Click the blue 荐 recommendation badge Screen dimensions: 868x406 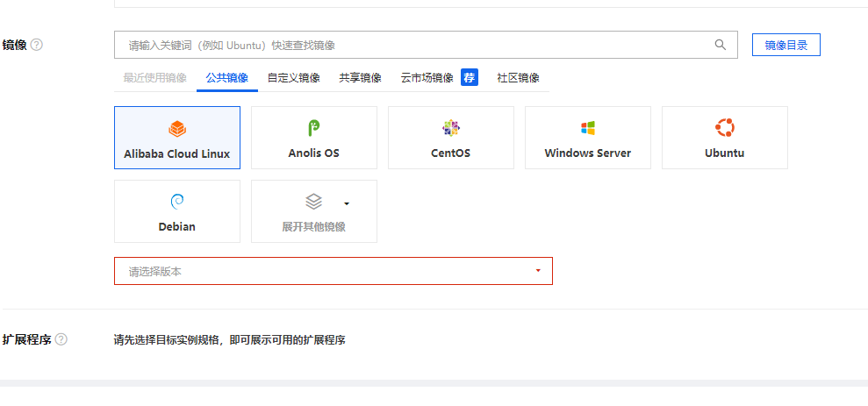[x=470, y=77]
